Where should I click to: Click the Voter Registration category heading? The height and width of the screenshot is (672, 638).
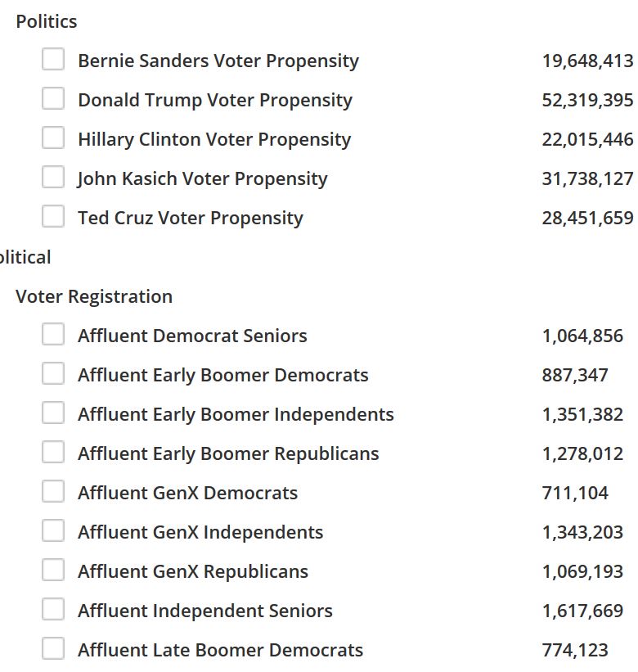click(x=94, y=296)
